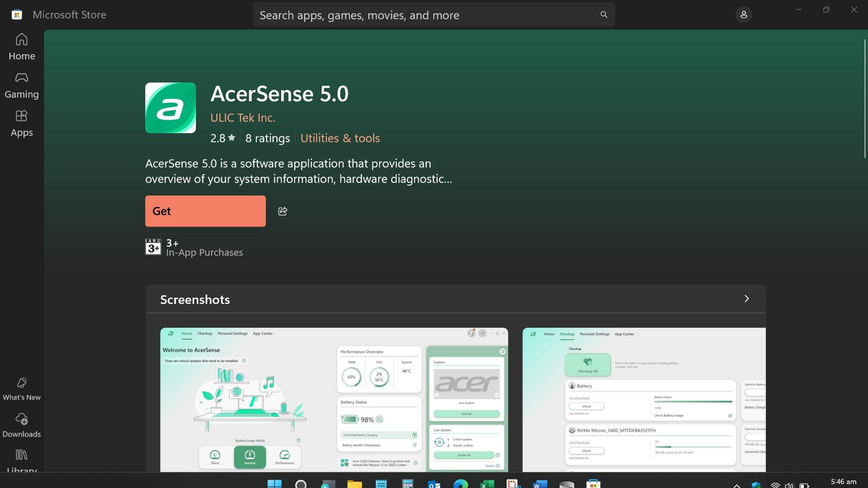Image resolution: width=868 pixels, height=488 pixels.
Task: Expand the Screenshots gallery with the chevron
Action: (x=747, y=299)
